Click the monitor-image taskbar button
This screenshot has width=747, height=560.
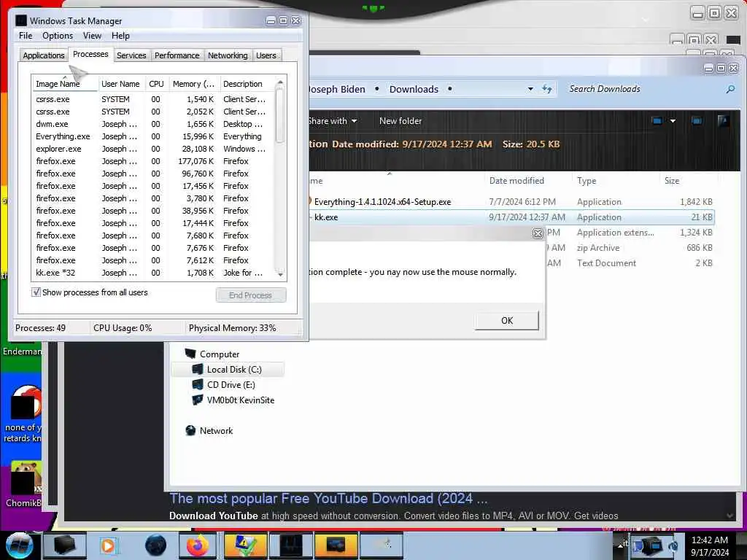click(336, 545)
